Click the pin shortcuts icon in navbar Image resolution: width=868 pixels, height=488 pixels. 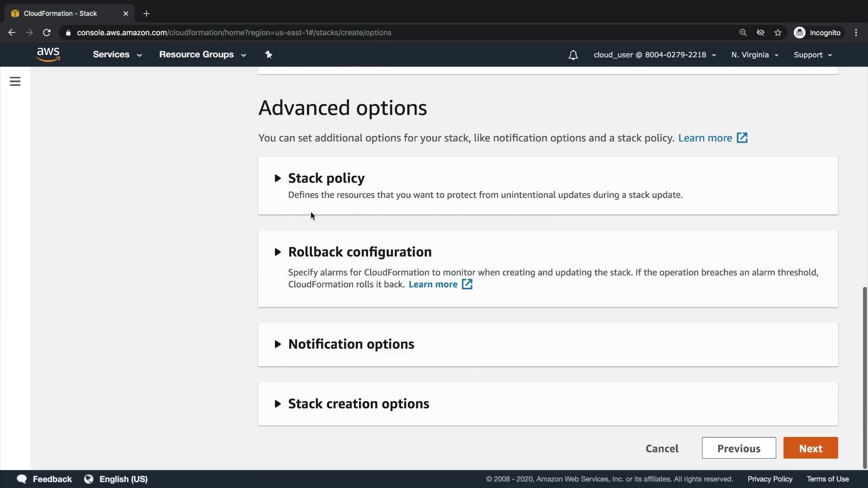coord(269,55)
